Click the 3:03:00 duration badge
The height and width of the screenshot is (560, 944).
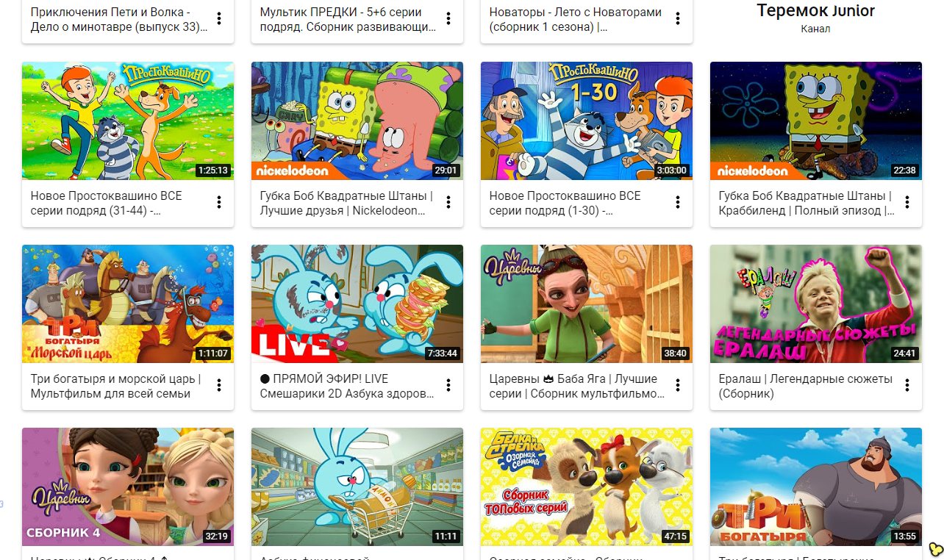[x=672, y=170]
